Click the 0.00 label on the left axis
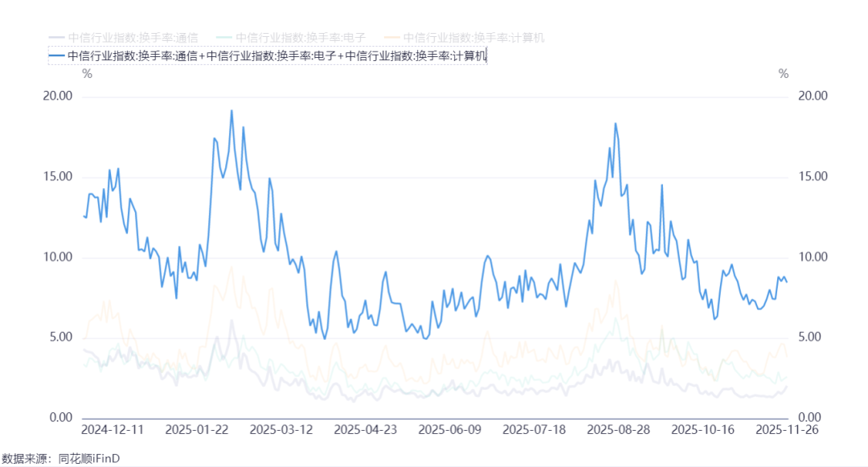This screenshot has height=467, width=868. [61, 418]
